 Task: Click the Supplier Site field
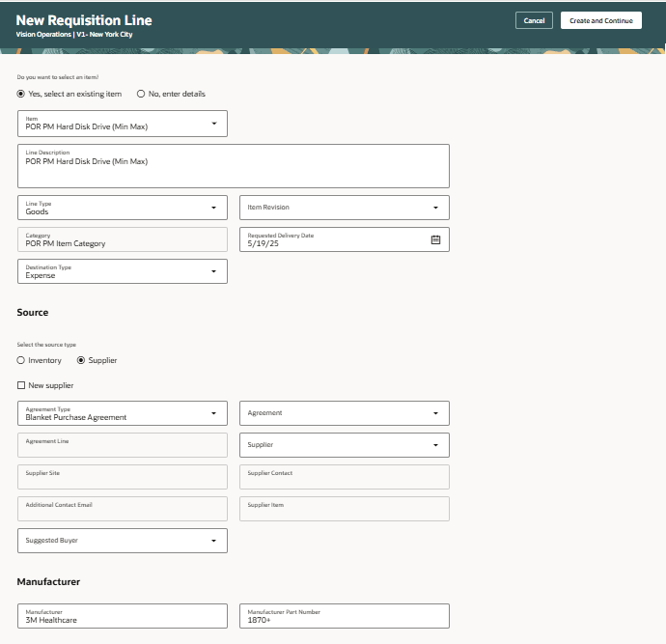pos(123,477)
